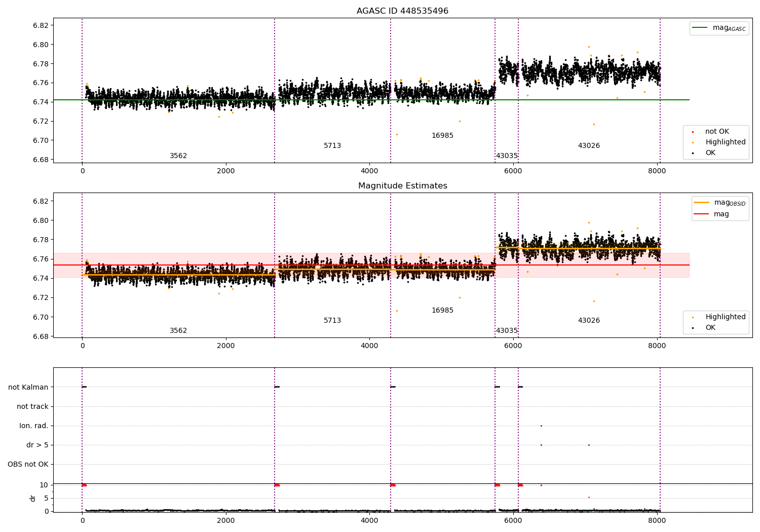Select the "not OK" legend entry in top plot
This screenshot has height=532, width=760.
[717, 132]
